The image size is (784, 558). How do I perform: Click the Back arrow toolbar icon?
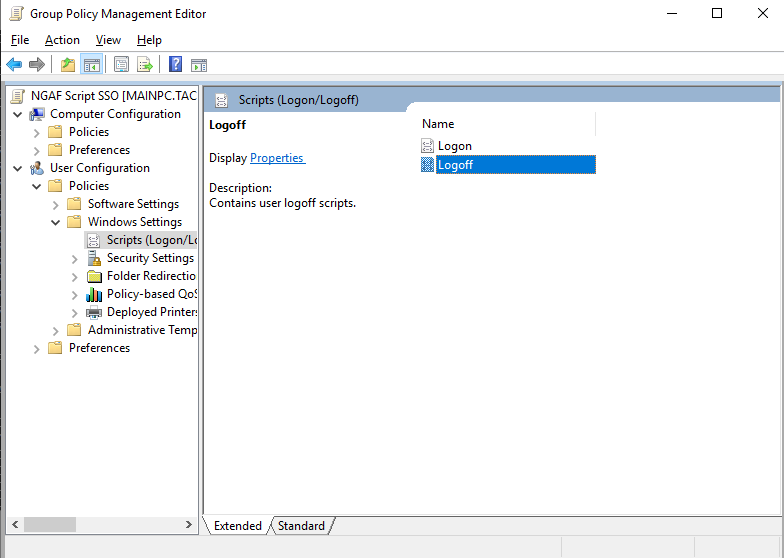pyautogui.click(x=14, y=65)
